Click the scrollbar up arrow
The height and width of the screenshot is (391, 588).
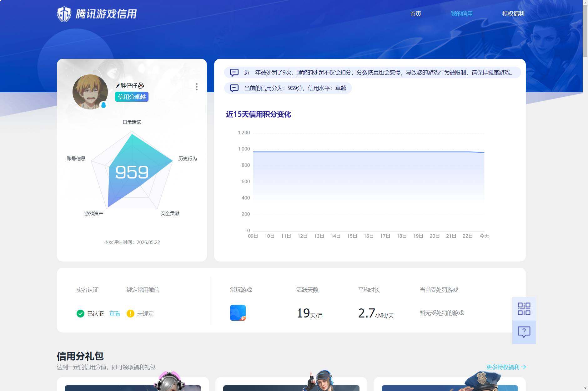[585, 2]
